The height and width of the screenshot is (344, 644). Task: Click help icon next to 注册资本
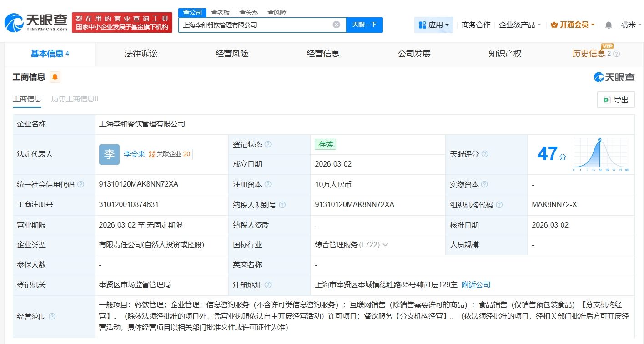tap(268, 185)
